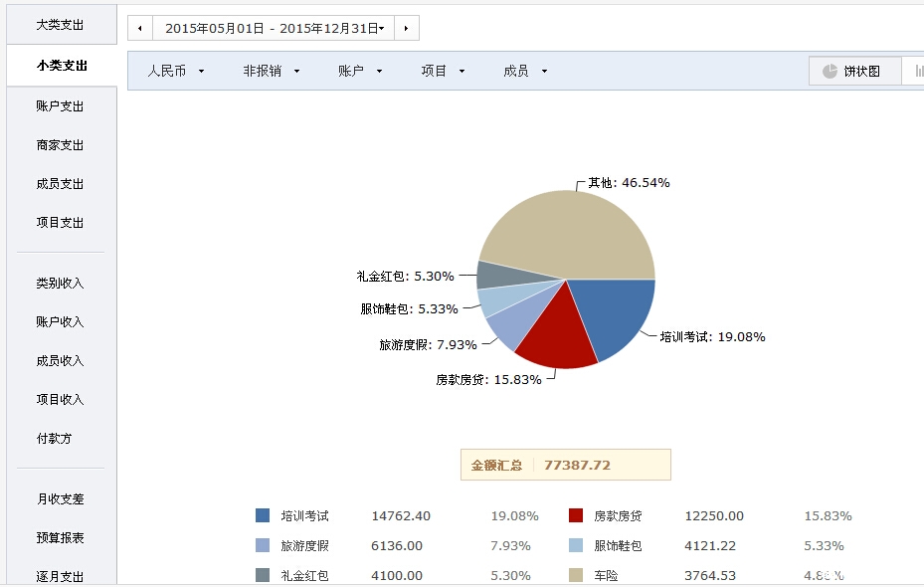Click the total amount 77387.72
Screen dimensions: 924x587
point(577,465)
